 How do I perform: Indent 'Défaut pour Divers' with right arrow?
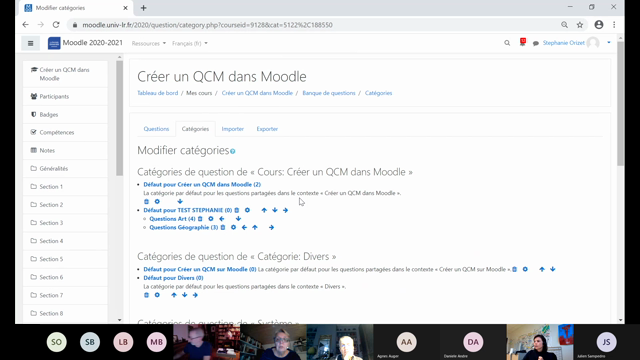click(x=195, y=295)
